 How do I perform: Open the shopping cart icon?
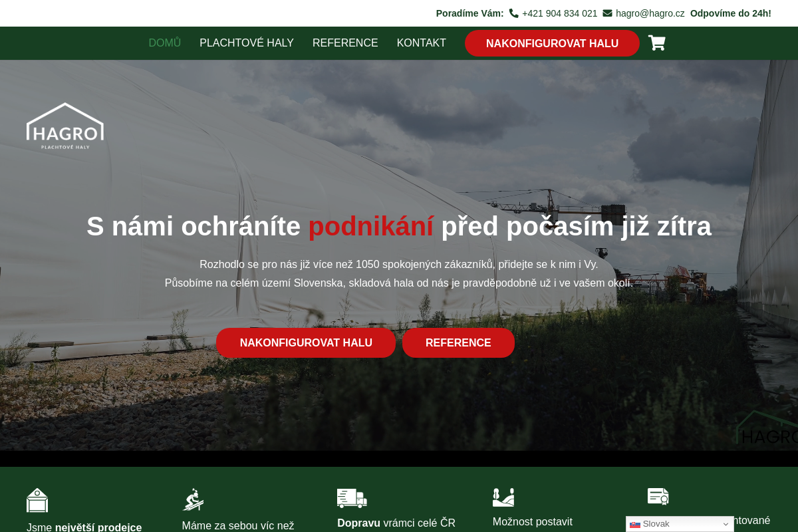coord(656,43)
